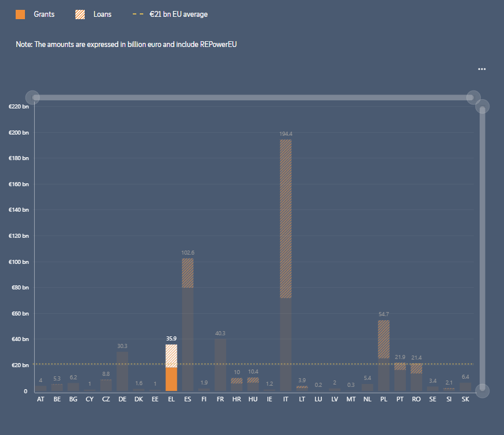This screenshot has width=504, height=435.
Task: Click the SK axis label
Action: tap(465, 399)
